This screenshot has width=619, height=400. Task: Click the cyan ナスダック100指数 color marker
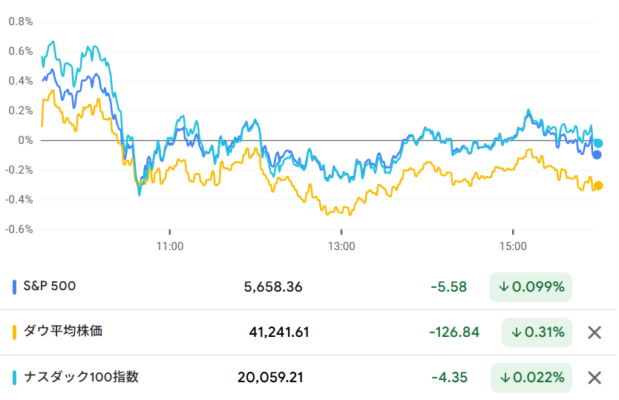point(15,378)
